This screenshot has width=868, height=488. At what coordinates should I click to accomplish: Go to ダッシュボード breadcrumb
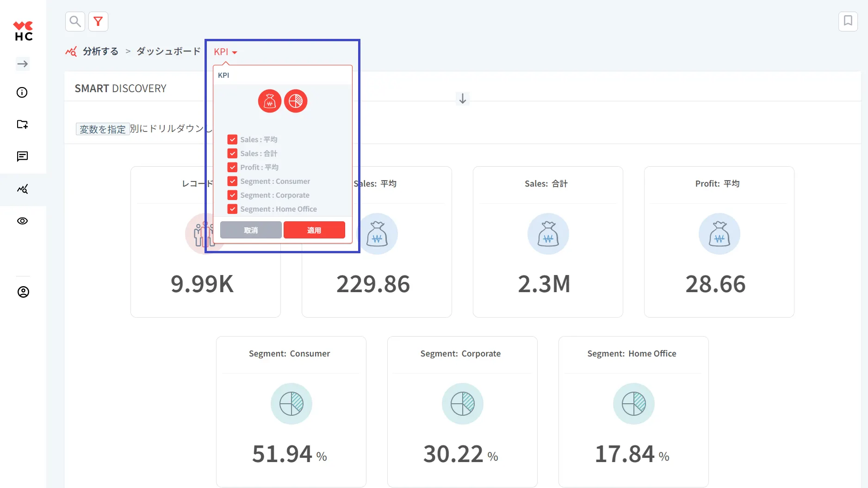click(168, 51)
